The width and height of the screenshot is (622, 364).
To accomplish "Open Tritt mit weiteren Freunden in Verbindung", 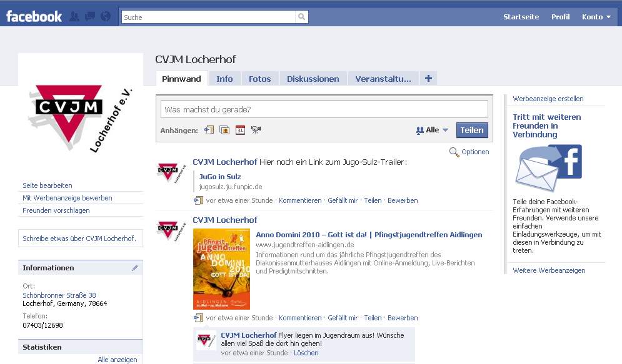I will (x=546, y=125).
